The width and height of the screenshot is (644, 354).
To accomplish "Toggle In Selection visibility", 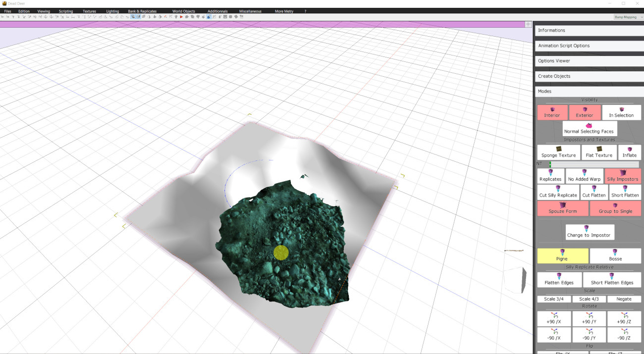I will (622, 112).
